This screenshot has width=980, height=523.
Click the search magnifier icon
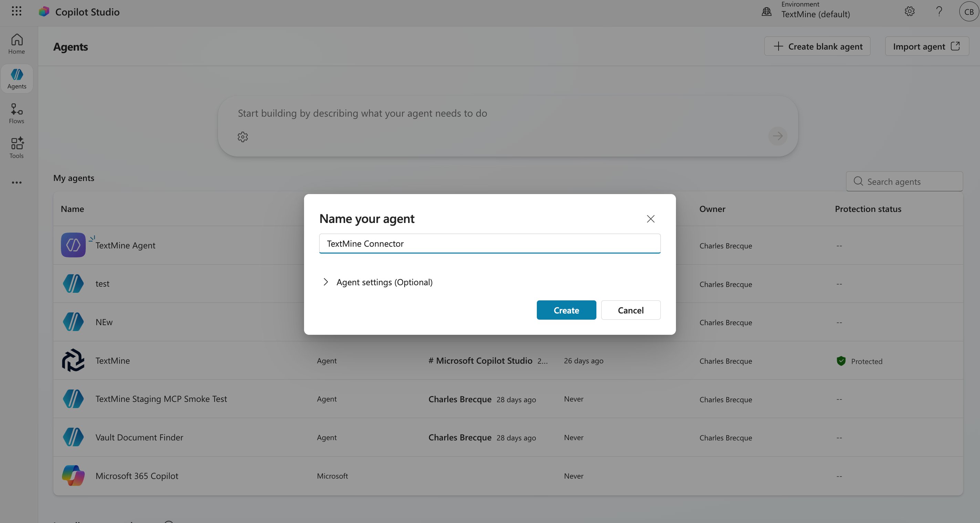click(x=858, y=181)
